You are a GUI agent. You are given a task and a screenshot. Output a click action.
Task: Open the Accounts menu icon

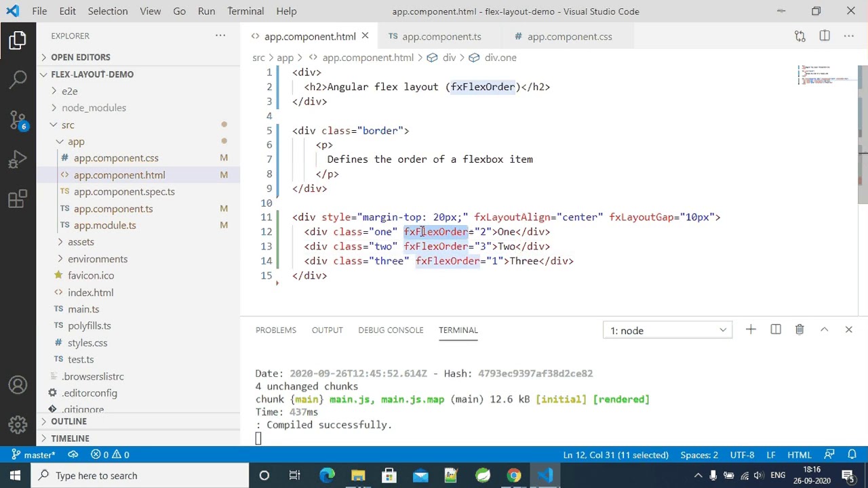point(18,385)
